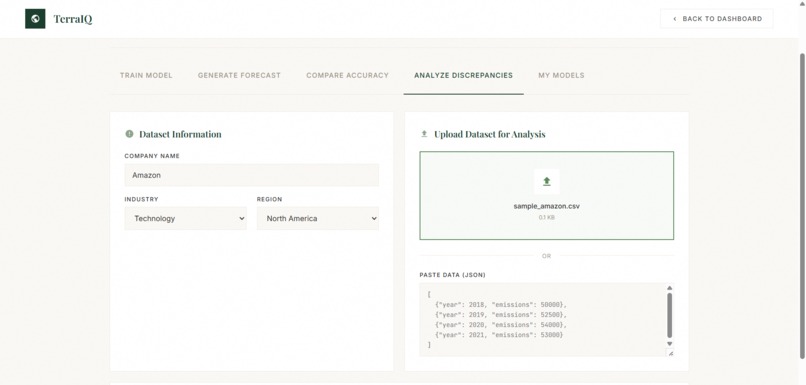Image resolution: width=806 pixels, height=385 pixels.
Task: Click the JSON textarea scrollbar thumb
Action: [x=669, y=316]
